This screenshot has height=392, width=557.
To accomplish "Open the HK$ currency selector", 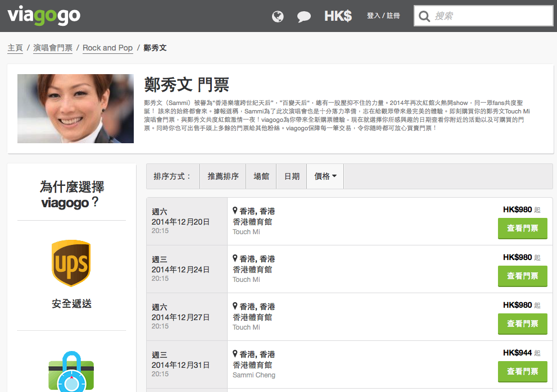I will point(338,16).
